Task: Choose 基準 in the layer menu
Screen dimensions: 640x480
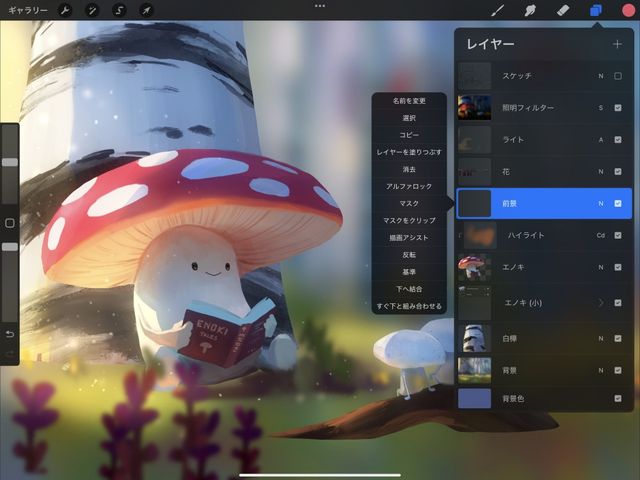Action: [409, 272]
